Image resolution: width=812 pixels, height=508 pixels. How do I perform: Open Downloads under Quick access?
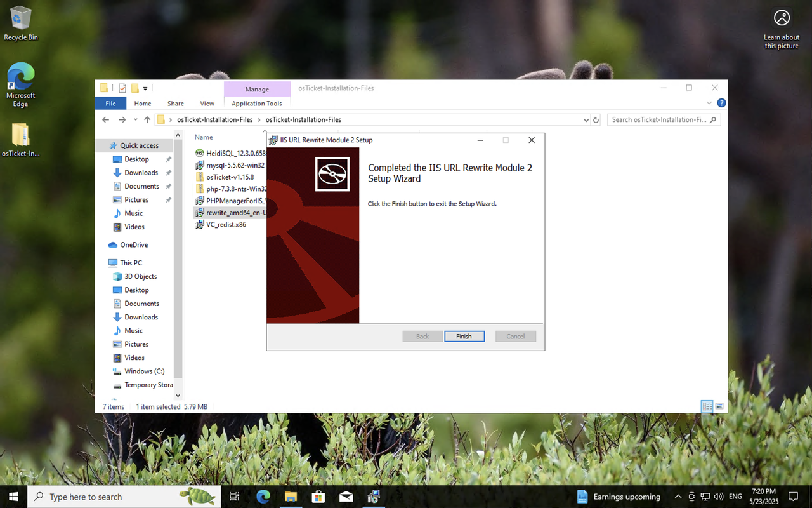click(x=141, y=173)
